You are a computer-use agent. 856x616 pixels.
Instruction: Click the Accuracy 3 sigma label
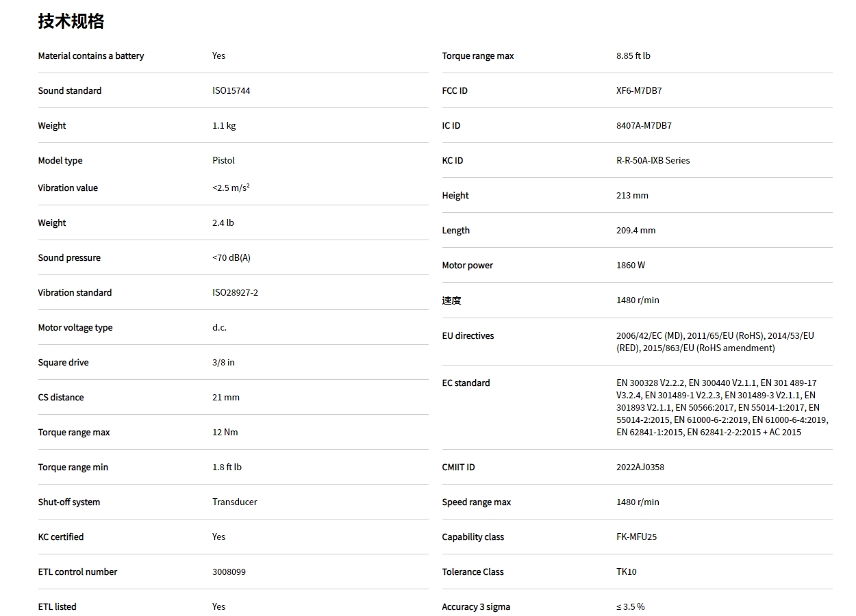coord(476,606)
